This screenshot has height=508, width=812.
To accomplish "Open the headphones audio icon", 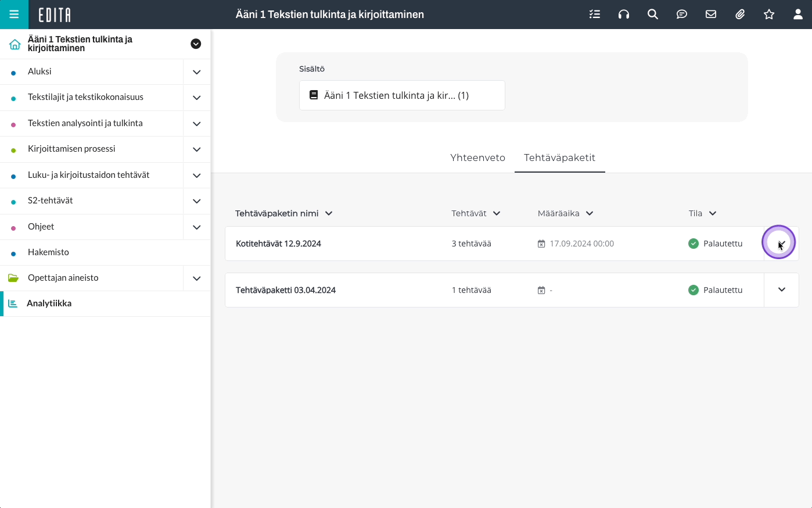I will (x=624, y=15).
